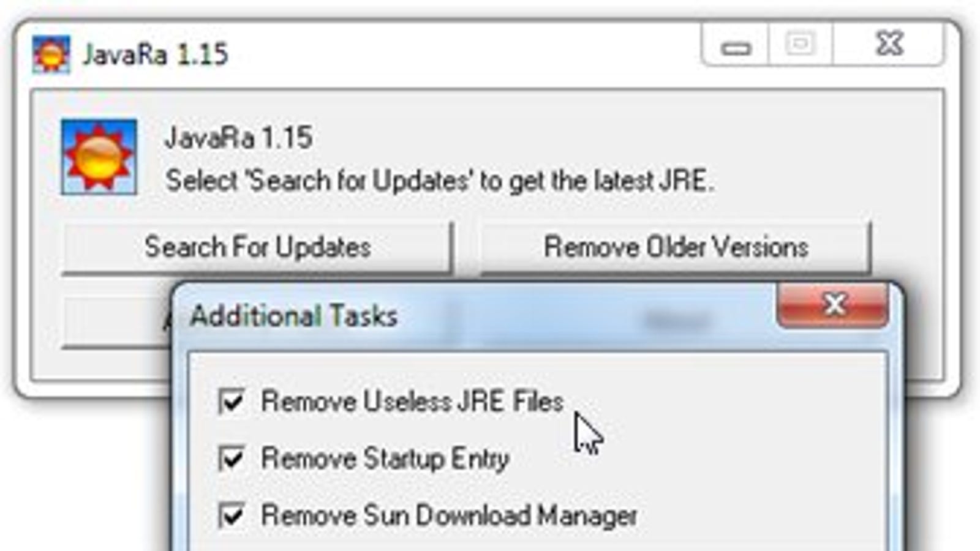Click the Remove Older Versions button
The image size is (980, 551).
(x=676, y=247)
